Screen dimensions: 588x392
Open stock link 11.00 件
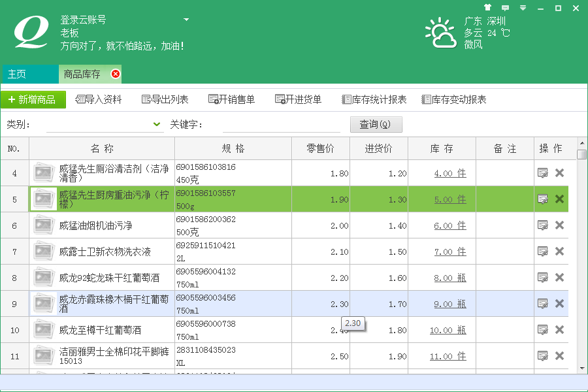coord(448,356)
